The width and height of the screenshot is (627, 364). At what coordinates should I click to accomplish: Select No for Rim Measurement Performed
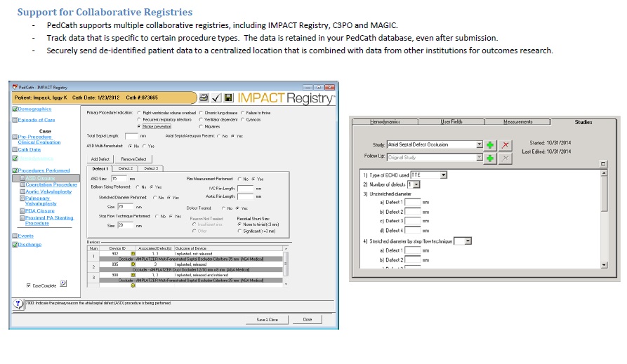click(x=239, y=179)
